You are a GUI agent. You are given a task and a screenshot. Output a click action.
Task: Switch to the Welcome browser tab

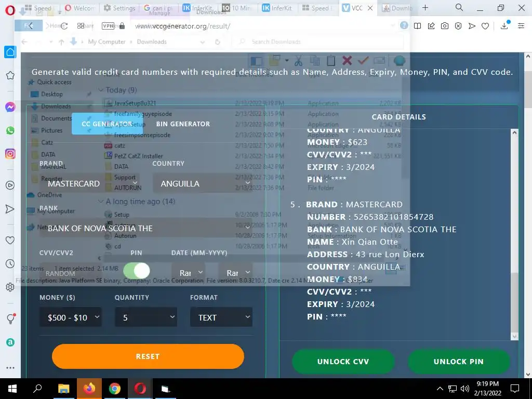click(81, 8)
